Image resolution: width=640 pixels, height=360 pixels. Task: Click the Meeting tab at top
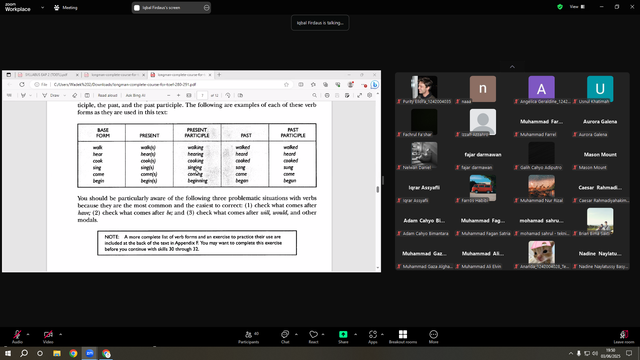pyautogui.click(x=66, y=7)
